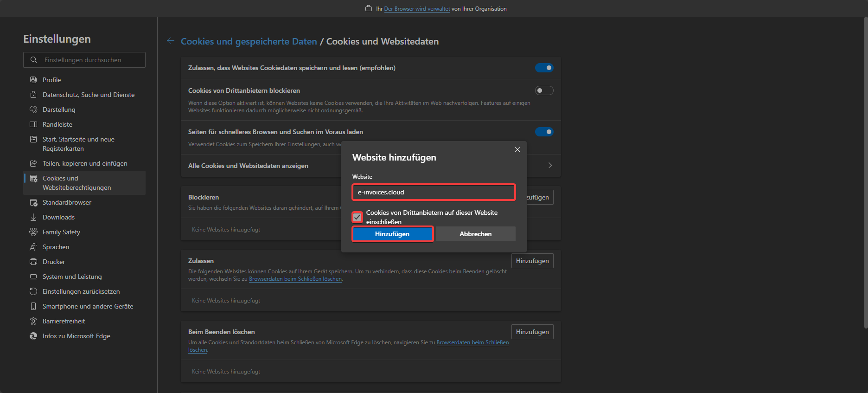Click Abbrechen to cancel the dialog

[x=475, y=234]
